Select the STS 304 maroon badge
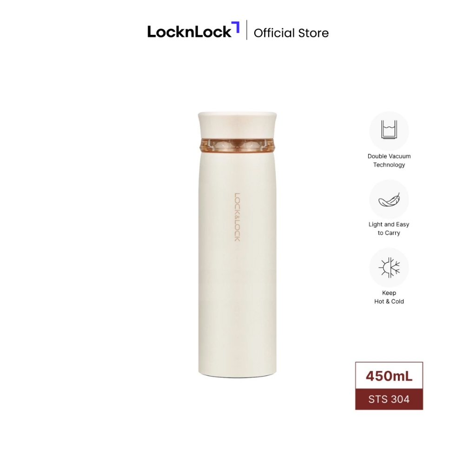This screenshot has height=476, width=476. click(x=389, y=399)
